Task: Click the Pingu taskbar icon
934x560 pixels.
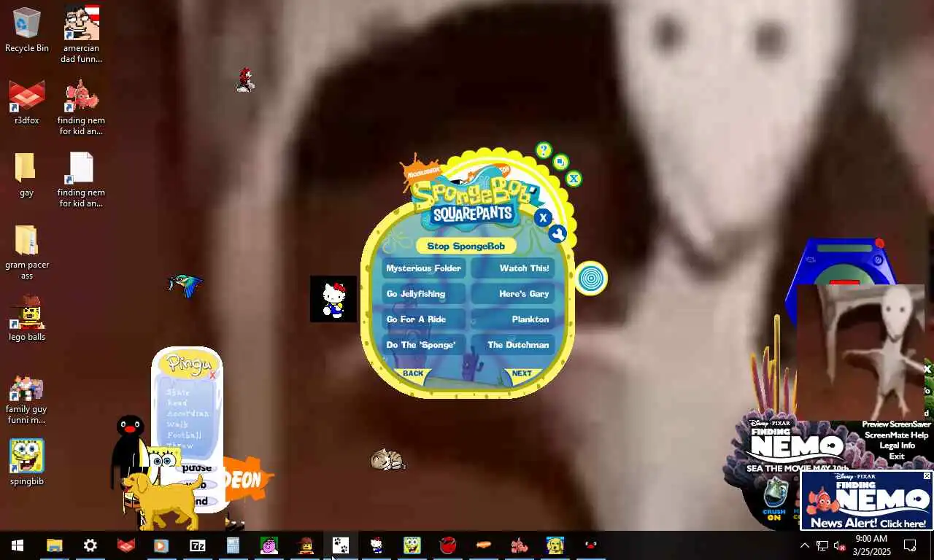Action: pyautogui.click(x=591, y=545)
